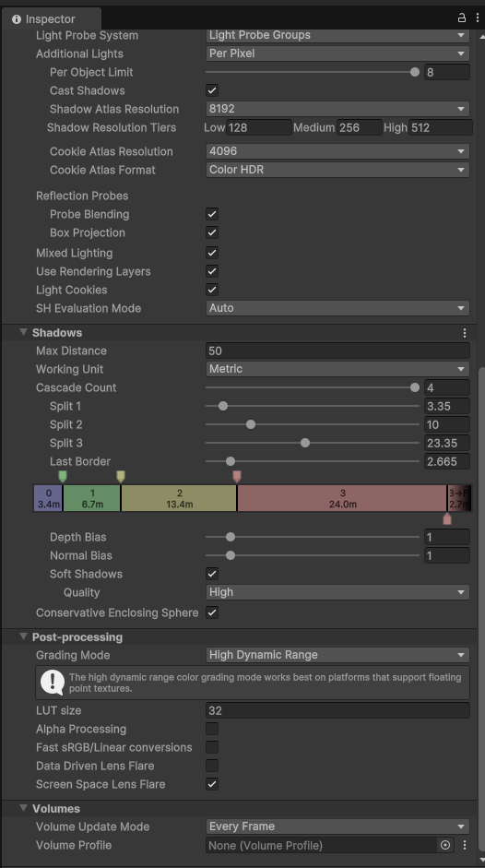Click Split 2 slider handle
Image resolution: width=485 pixels, height=868 pixels.
(x=251, y=424)
